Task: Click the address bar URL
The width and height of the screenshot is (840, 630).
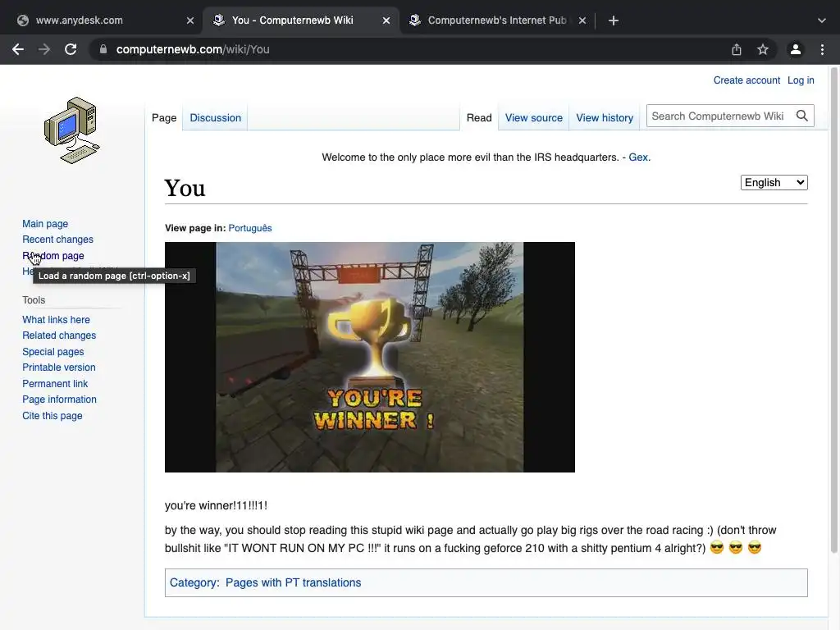Action: click(x=193, y=49)
